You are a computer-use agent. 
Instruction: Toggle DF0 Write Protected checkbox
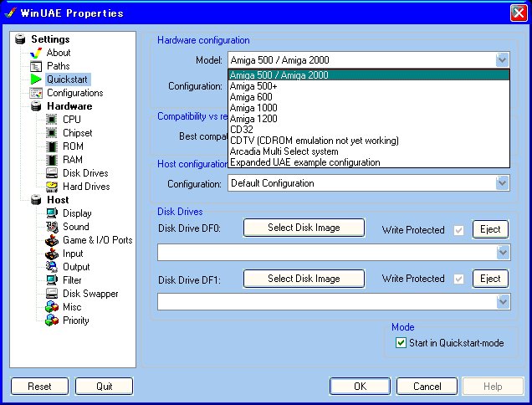pyautogui.click(x=458, y=230)
